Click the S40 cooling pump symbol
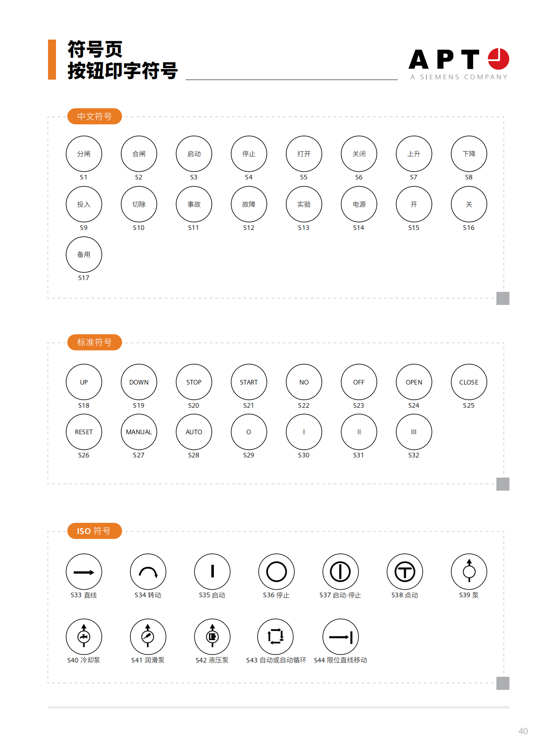557x756 pixels. pyautogui.click(x=84, y=636)
